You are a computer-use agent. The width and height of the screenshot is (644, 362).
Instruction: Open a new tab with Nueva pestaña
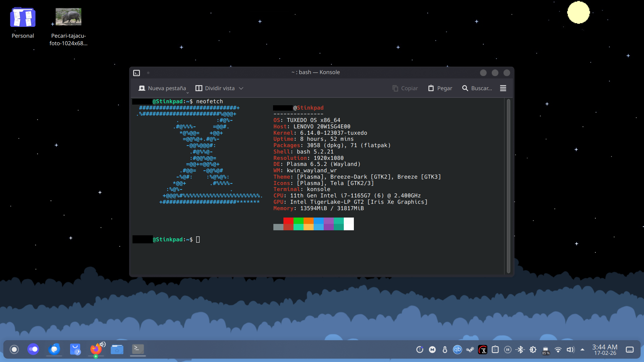tap(162, 88)
